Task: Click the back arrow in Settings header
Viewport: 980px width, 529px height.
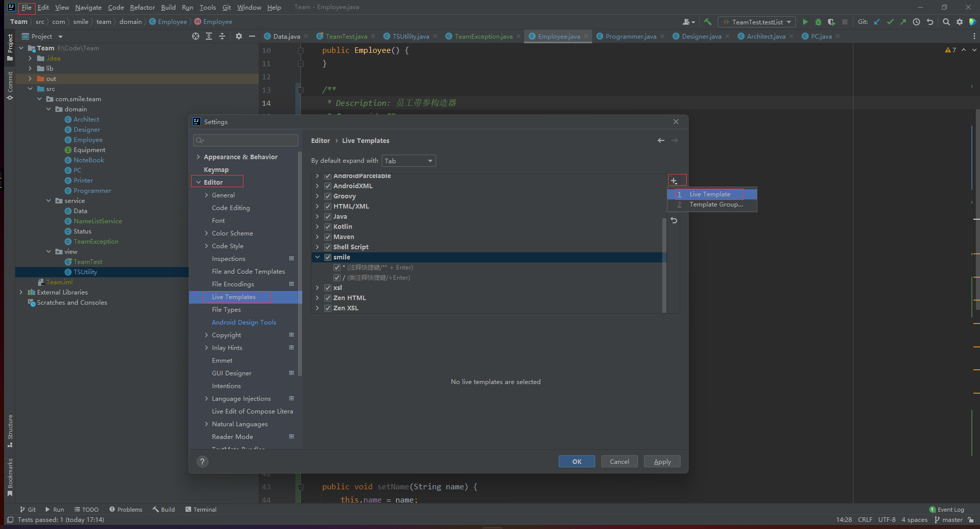Action: [661, 140]
